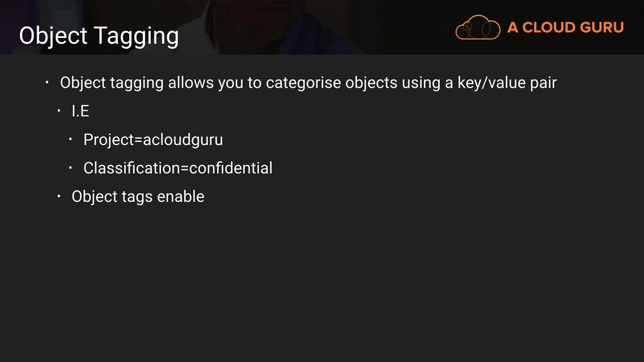Click the "Object tags enable" line
This screenshot has width=644, height=362.
click(x=138, y=196)
